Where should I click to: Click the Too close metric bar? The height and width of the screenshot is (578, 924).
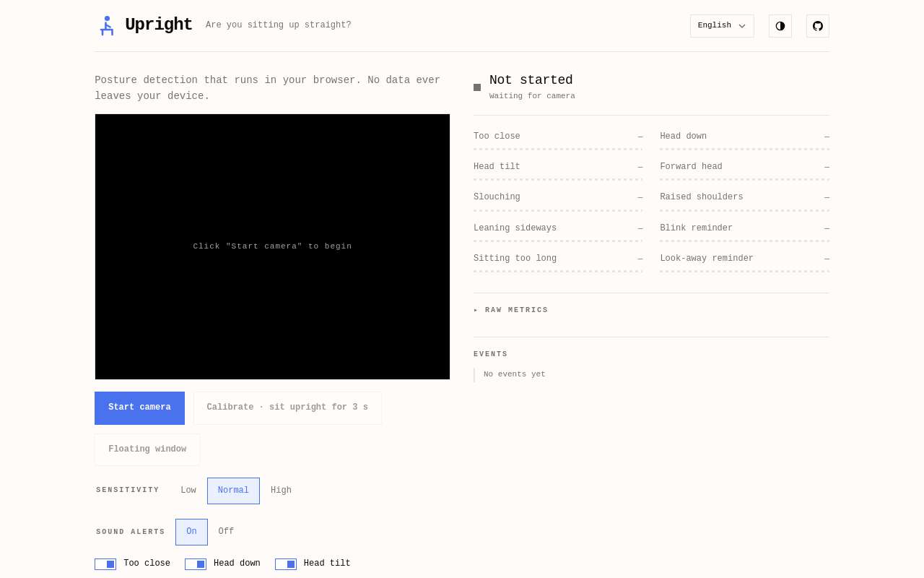(558, 150)
